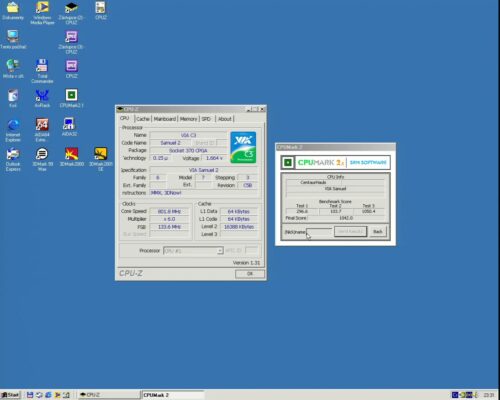Viewport: 500px width, 400px height.
Task: Open the Koš recycle bin icon
Action: (x=13, y=98)
